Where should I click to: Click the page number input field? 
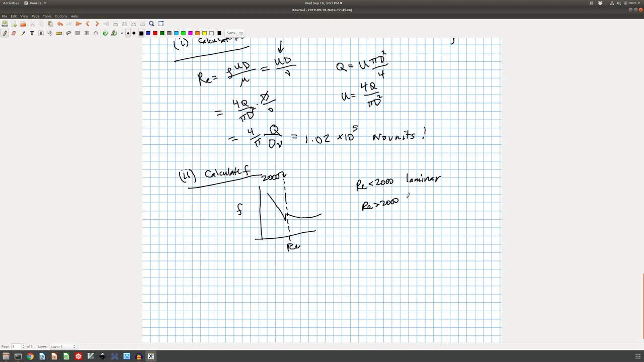coord(16,346)
